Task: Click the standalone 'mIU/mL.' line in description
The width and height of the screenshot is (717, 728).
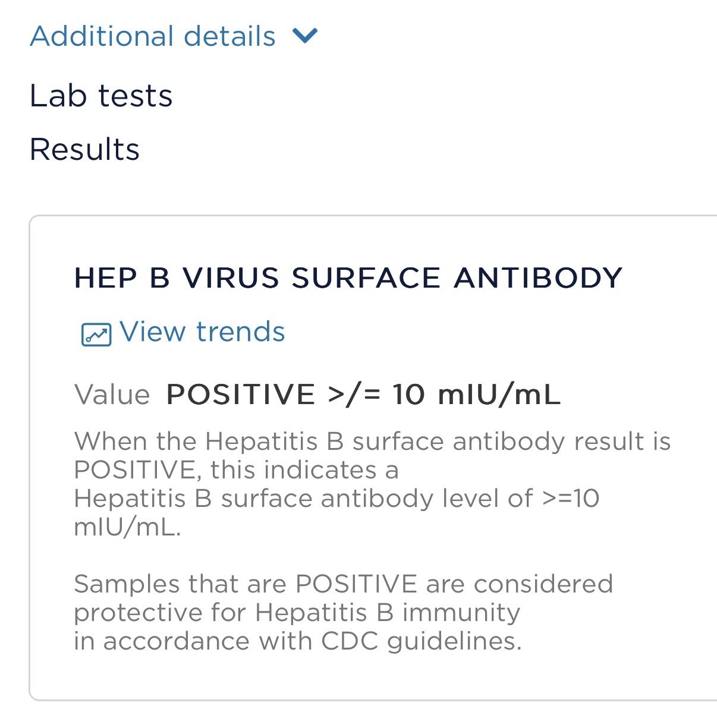Action: tap(127, 527)
